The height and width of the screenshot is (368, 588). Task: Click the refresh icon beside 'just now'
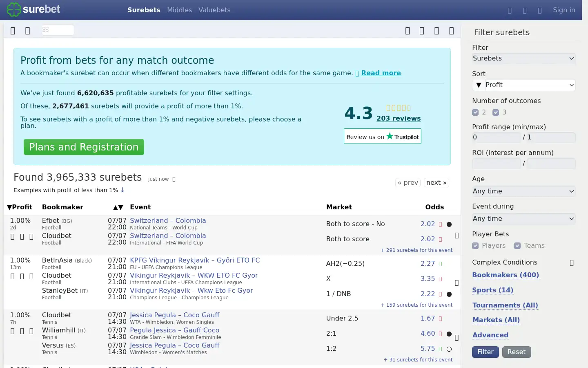174,179
